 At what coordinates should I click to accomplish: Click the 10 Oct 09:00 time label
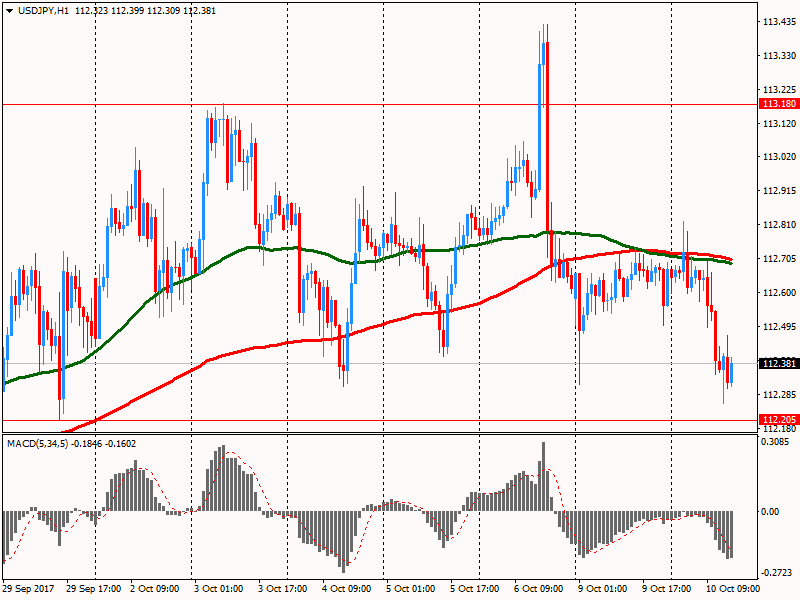733,589
